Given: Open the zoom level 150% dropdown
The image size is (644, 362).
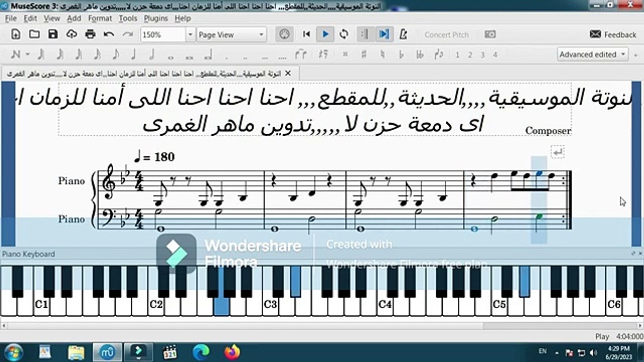Looking at the screenshot, I should (190, 35).
